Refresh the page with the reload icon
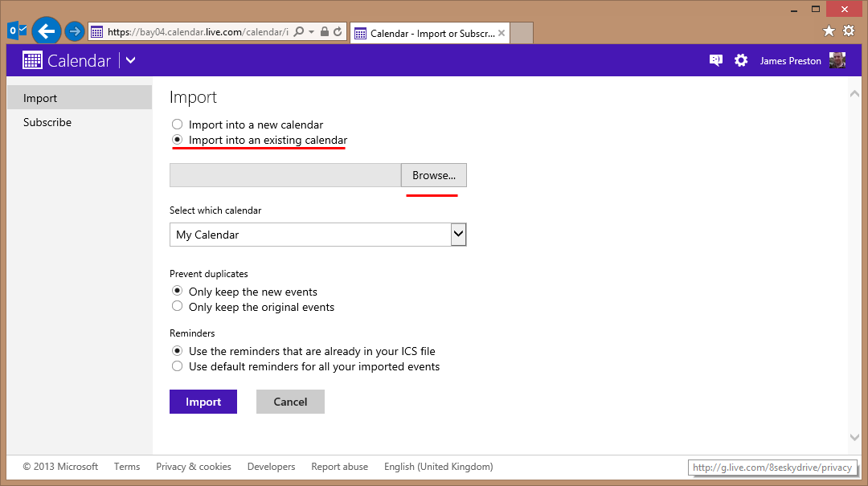 pos(338,31)
